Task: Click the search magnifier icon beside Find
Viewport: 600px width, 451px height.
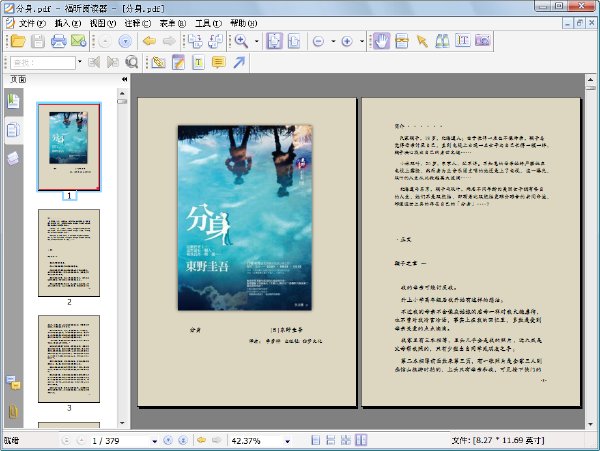Action: click(132, 62)
